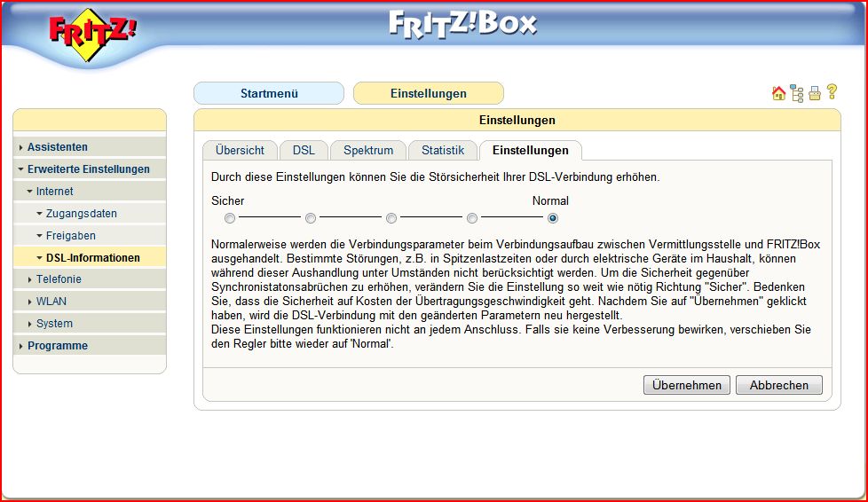Expand the System arrow
The height and width of the screenshot is (502, 868).
[x=30, y=324]
